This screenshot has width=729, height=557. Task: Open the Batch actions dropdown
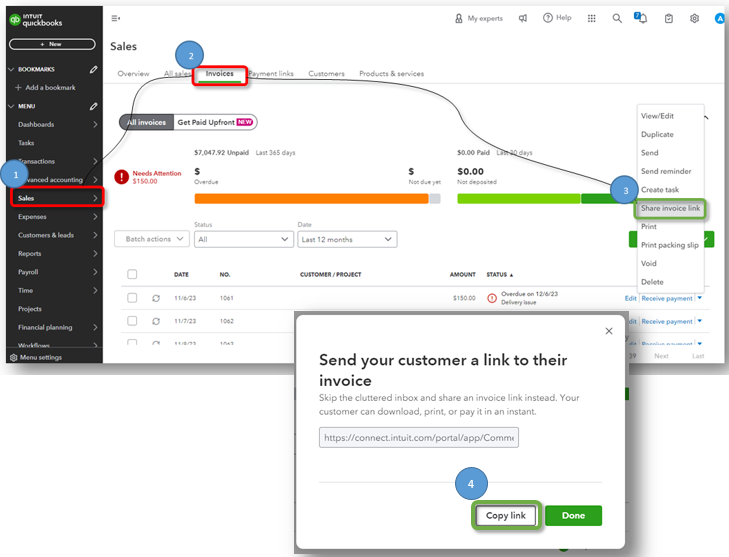pos(152,239)
